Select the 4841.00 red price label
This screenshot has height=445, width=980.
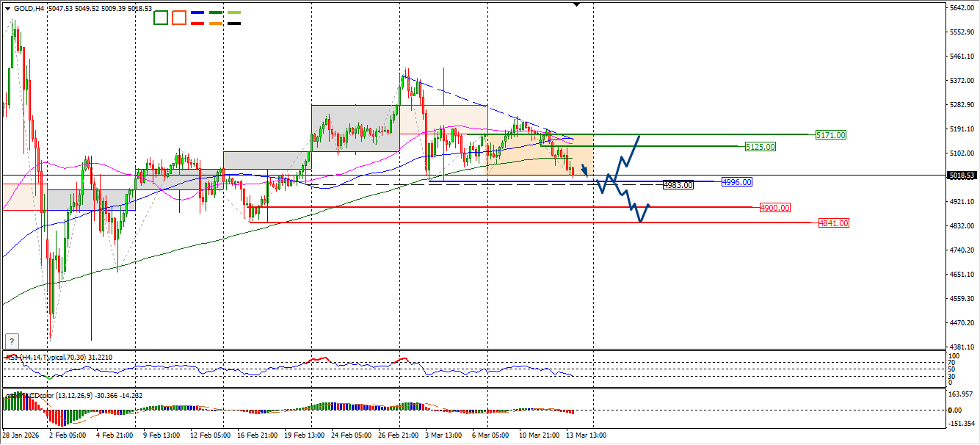[x=834, y=223]
